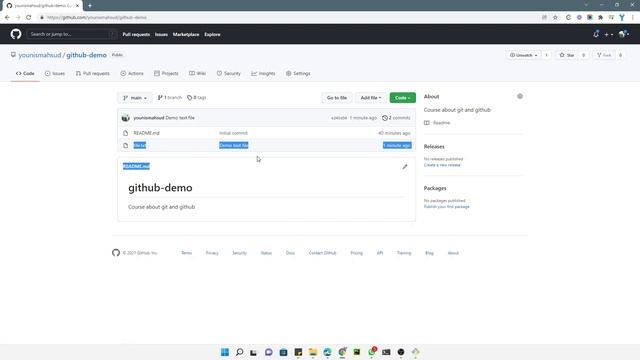Open the notifications bell icon

point(596,34)
